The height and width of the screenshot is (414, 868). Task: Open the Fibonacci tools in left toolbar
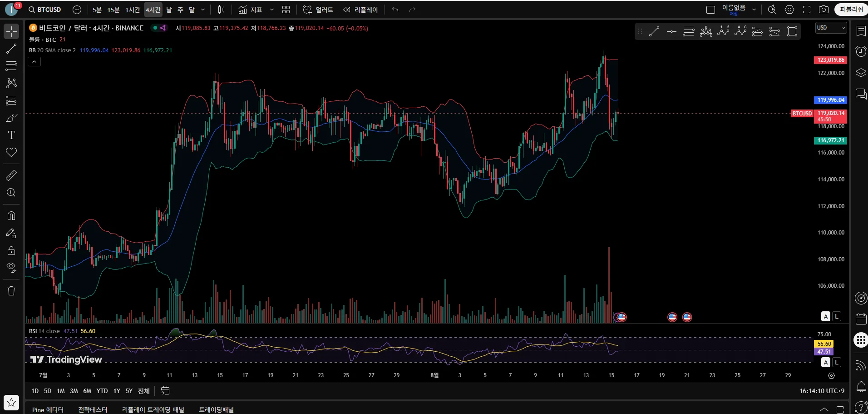click(11, 66)
